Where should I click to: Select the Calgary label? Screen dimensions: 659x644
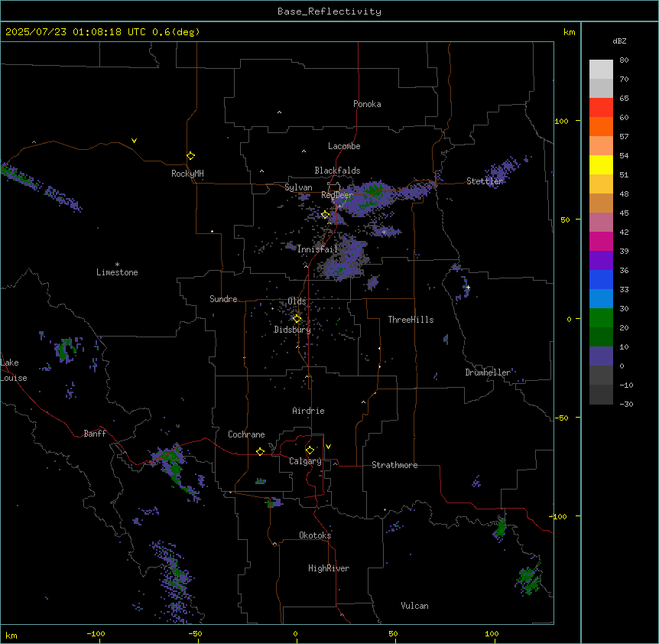click(306, 461)
